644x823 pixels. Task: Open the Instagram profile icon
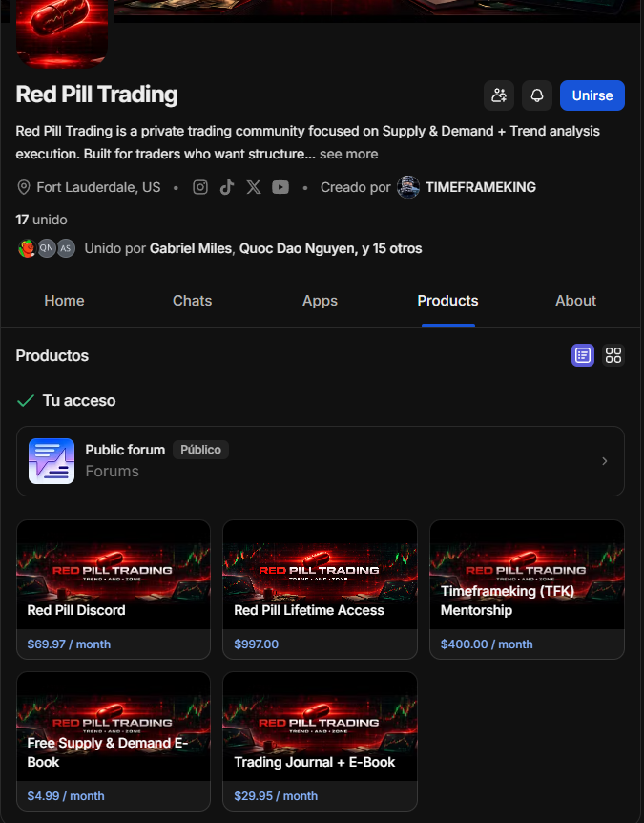point(200,187)
